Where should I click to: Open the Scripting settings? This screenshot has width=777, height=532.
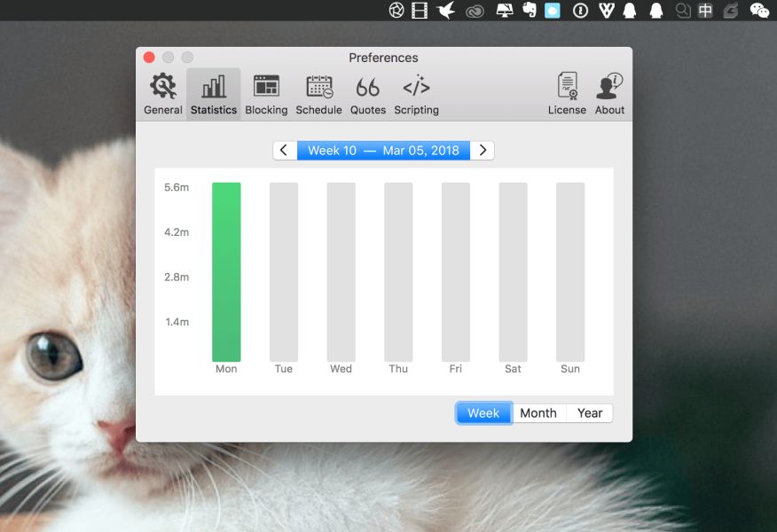(416, 94)
